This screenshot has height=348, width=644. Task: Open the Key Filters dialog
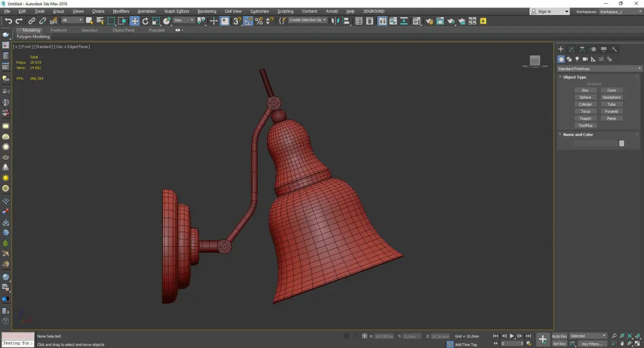pos(592,344)
